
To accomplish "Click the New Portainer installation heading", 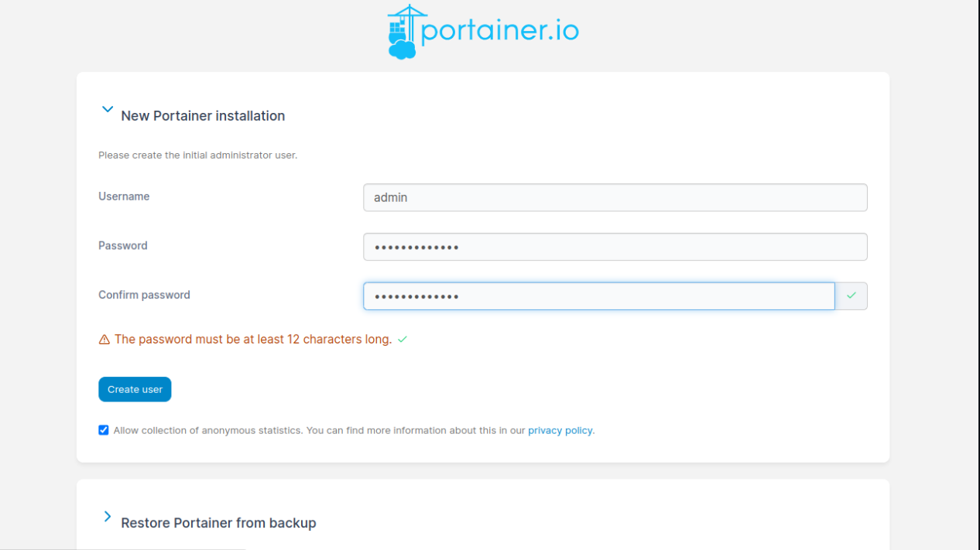I will click(203, 116).
